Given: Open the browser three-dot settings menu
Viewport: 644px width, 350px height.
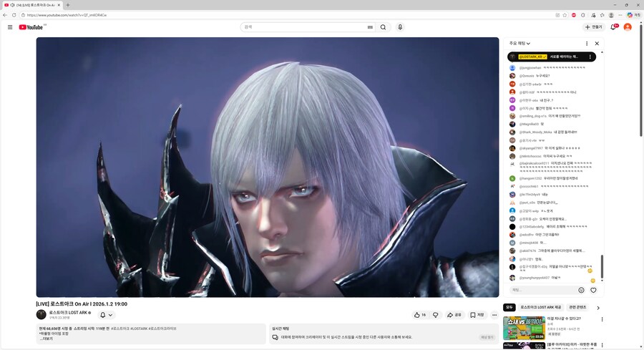Looking at the screenshot, I should tap(620, 15).
